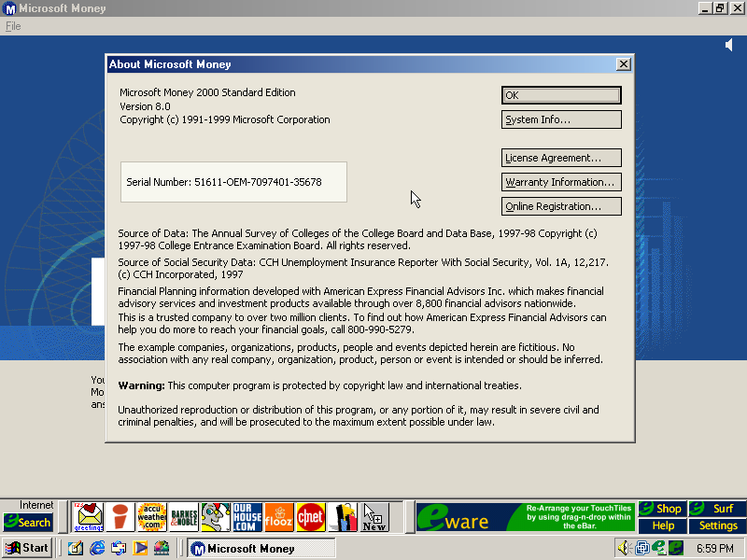Viewport: 747px width, 560px height.
Task: Open the Flooz tile
Action: [x=279, y=517]
